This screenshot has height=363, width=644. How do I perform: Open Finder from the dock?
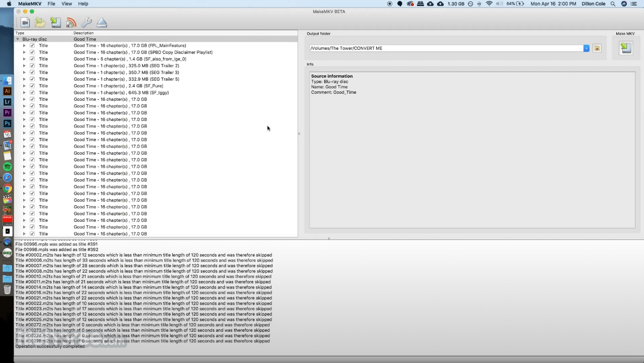[x=8, y=81]
